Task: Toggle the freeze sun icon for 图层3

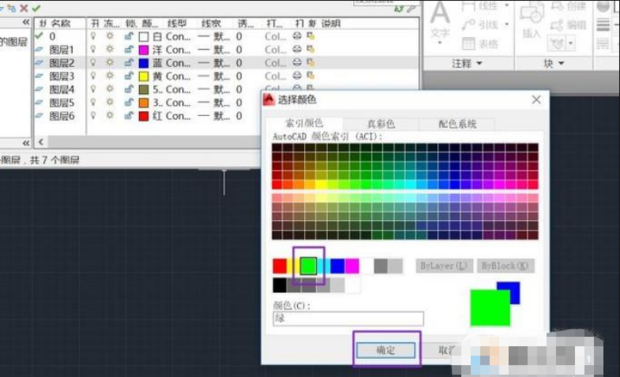Action: click(x=110, y=76)
